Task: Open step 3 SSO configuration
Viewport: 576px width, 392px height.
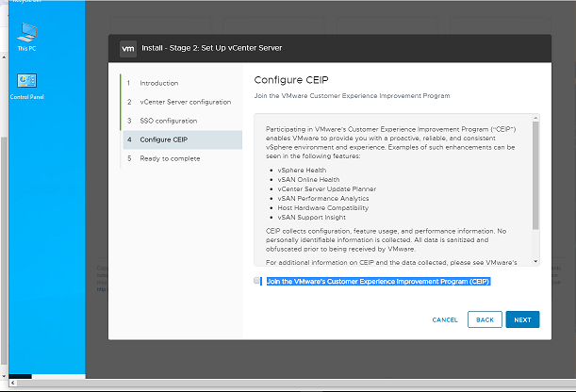Action: 168,121
